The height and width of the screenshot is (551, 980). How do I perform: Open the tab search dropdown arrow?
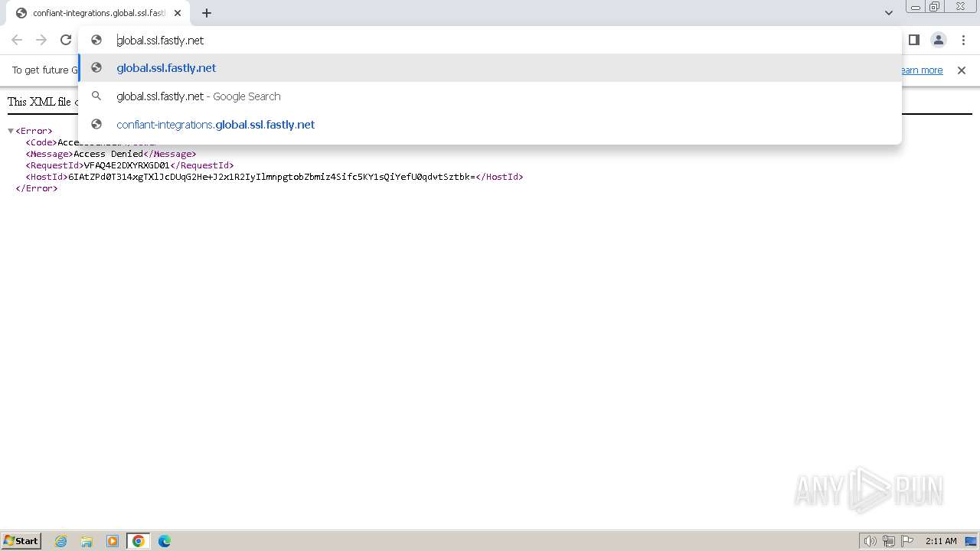(889, 12)
